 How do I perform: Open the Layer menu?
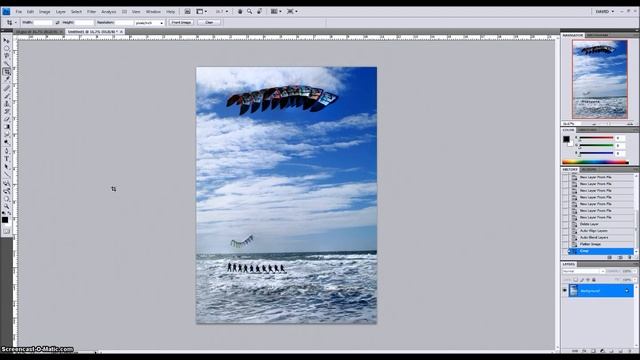[x=60, y=12]
